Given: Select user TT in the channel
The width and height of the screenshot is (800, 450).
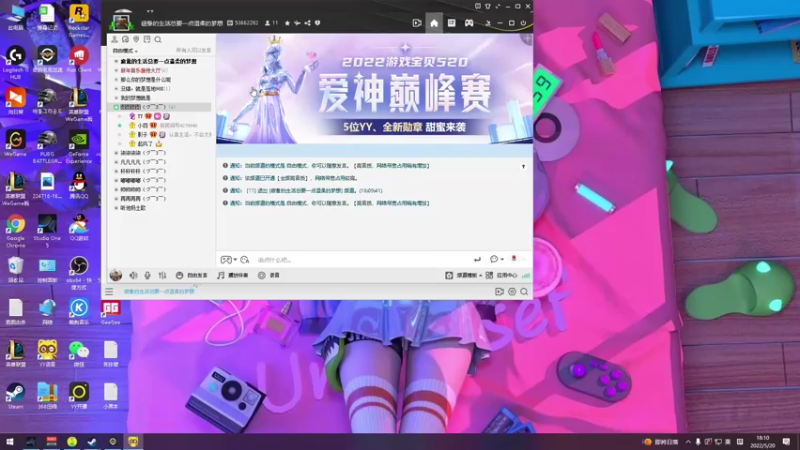Looking at the screenshot, I should pos(140,116).
